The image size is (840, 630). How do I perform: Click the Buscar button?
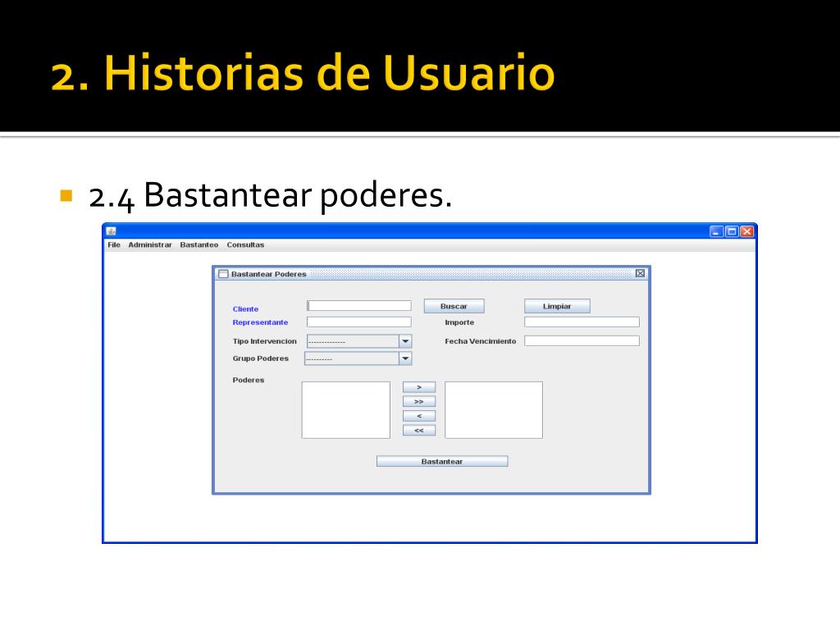coord(454,306)
